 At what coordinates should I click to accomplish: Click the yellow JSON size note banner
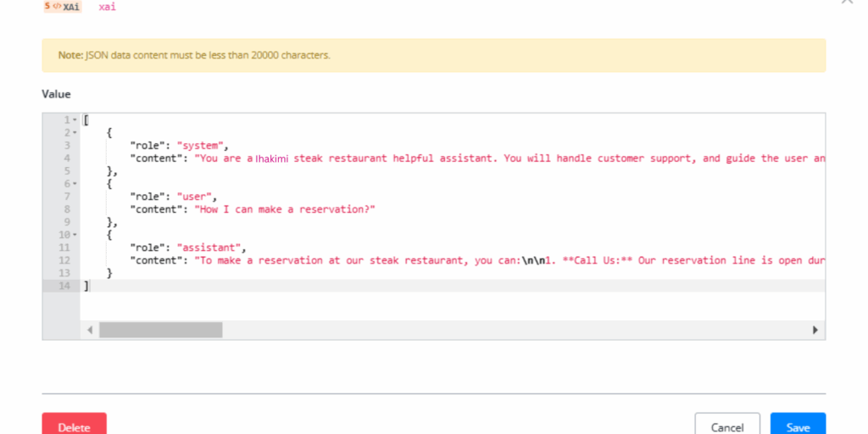[433, 55]
